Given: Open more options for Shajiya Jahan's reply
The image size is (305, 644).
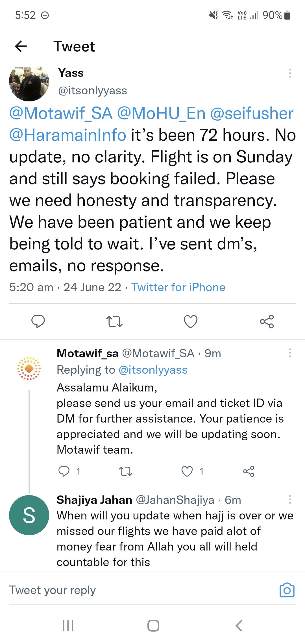Looking at the screenshot, I should 290,499.
